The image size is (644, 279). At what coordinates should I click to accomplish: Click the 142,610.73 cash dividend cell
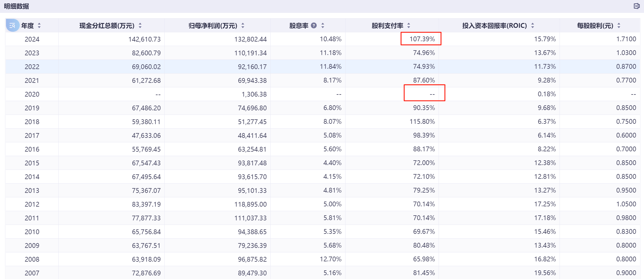144,39
